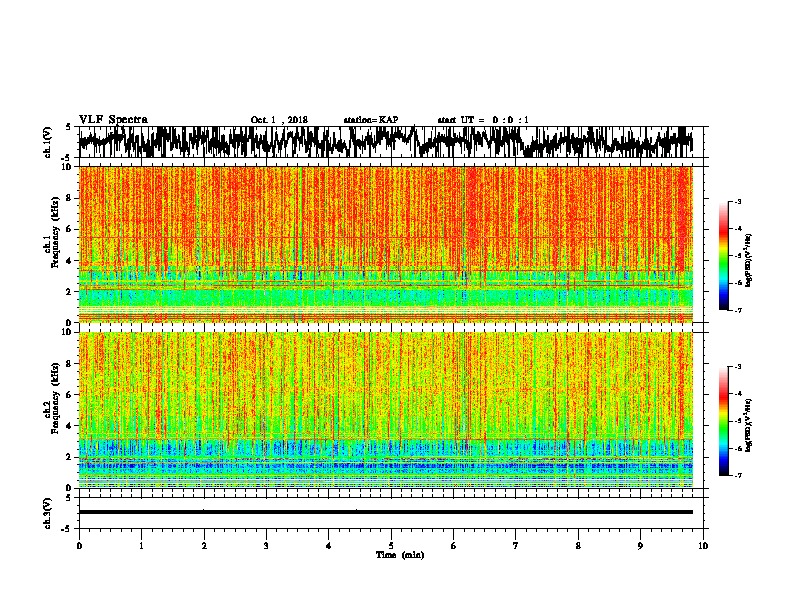Click time axis tick label "8"
This screenshot has height=612, width=792.
click(x=578, y=546)
